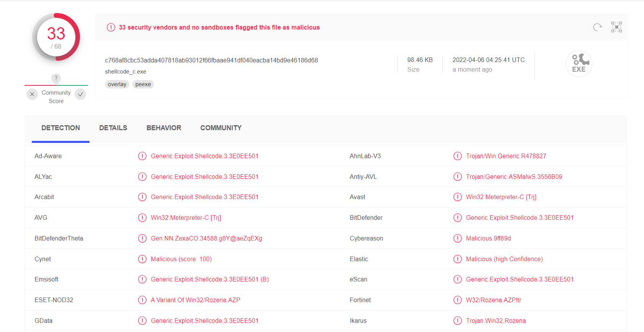Click the alert icon beside the malicious banner
The height and width of the screenshot is (332, 644).
click(x=111, y=27)
